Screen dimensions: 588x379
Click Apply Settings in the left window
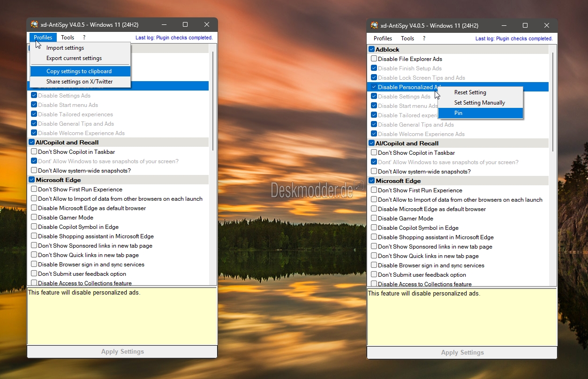click(x=122, y=352)
